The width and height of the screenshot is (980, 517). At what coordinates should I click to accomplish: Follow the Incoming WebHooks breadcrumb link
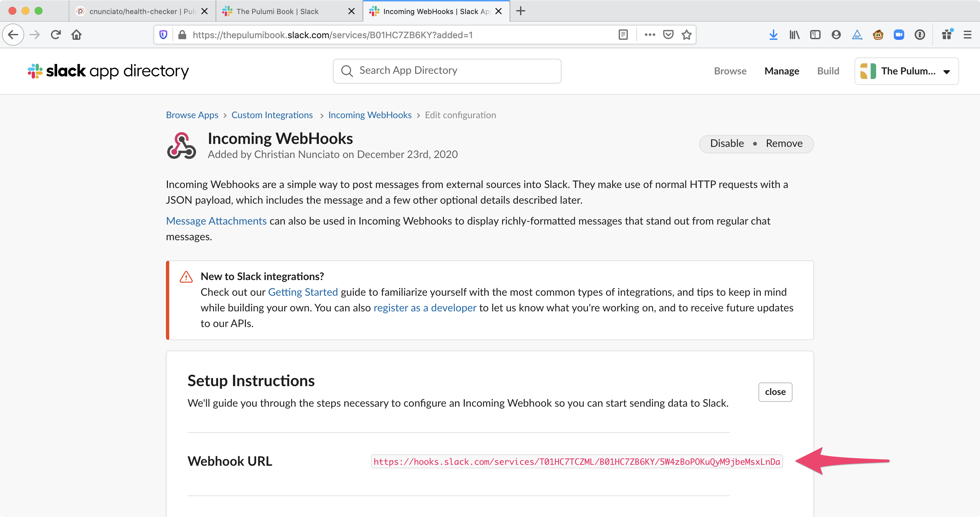click(370, 115)
